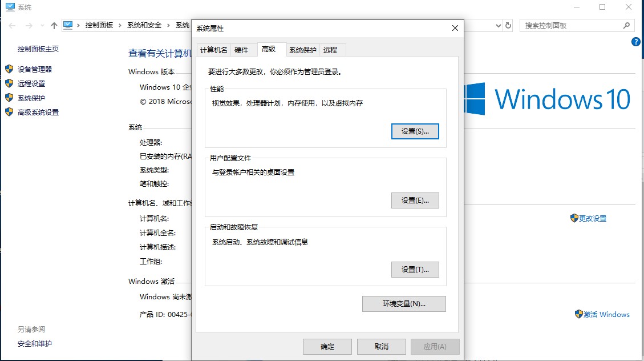This screenshot has width=644, height=361.
Task: Click the search magnifier icon
Action: coord(626,26)
